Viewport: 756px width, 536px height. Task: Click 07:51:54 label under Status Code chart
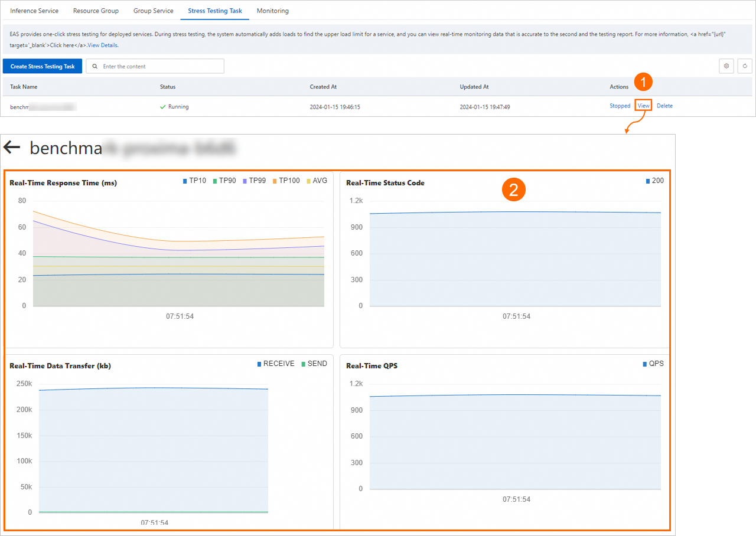coord(516,316)
